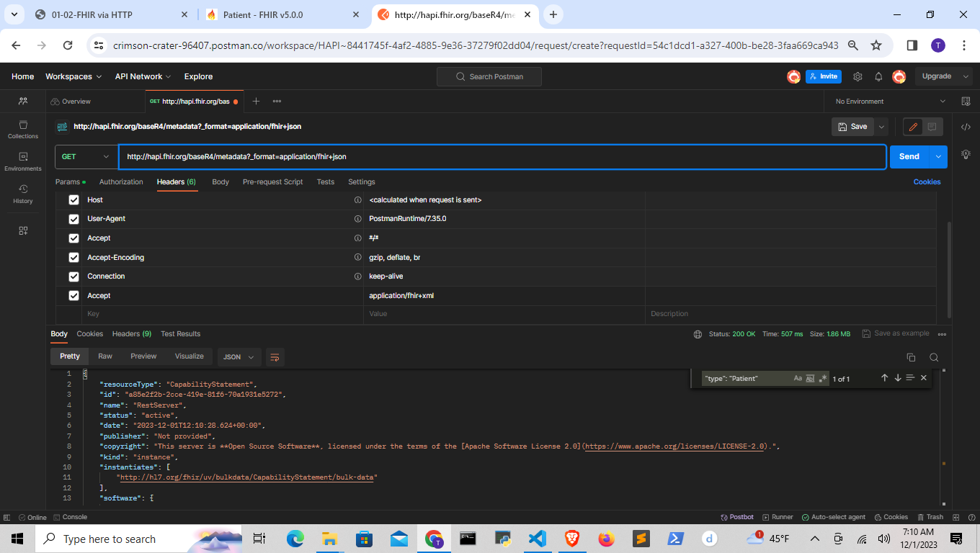This screenshot has width=980, height=553.
Task: Click the request URL input field
Action: [x=503, y=156]
